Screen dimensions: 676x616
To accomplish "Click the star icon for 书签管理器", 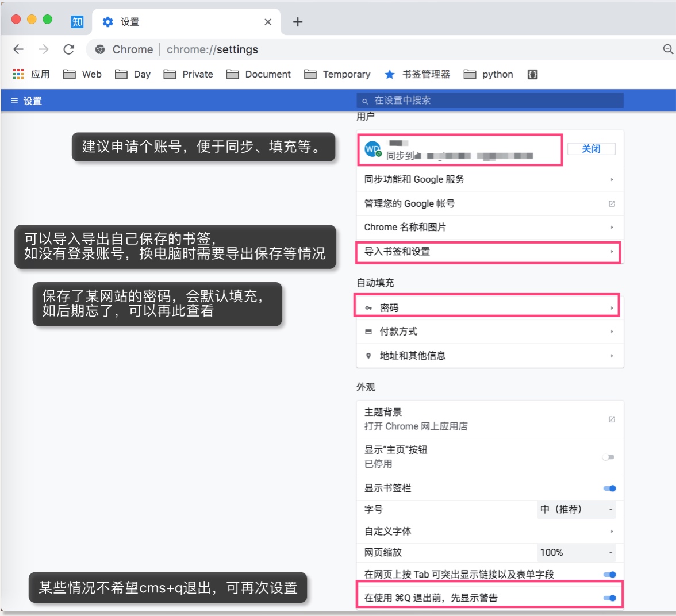I will click(x=390, y=74).
